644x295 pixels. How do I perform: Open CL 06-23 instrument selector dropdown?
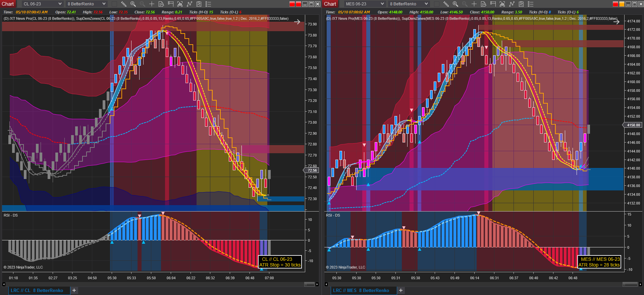tap(42, 4)
